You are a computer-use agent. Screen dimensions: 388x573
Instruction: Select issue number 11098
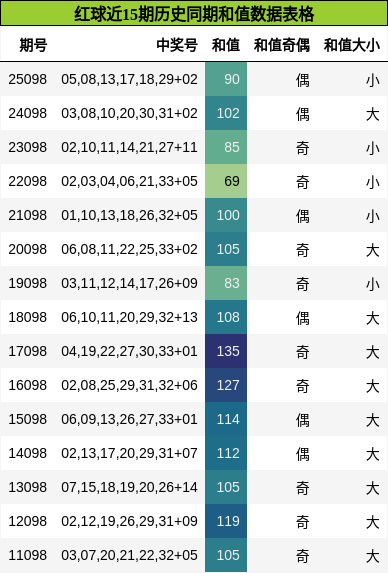pyautogui.click(x=28, y=555)
